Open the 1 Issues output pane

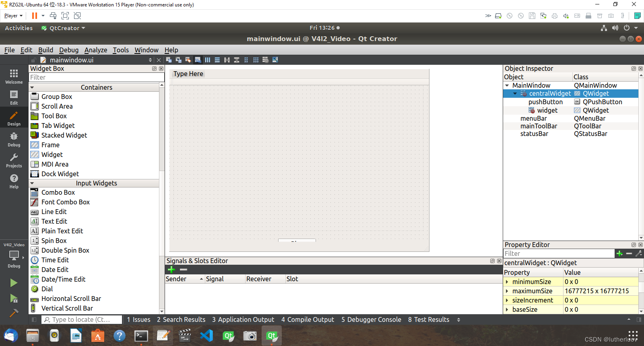pyautogui.click(x=138, y=319)
